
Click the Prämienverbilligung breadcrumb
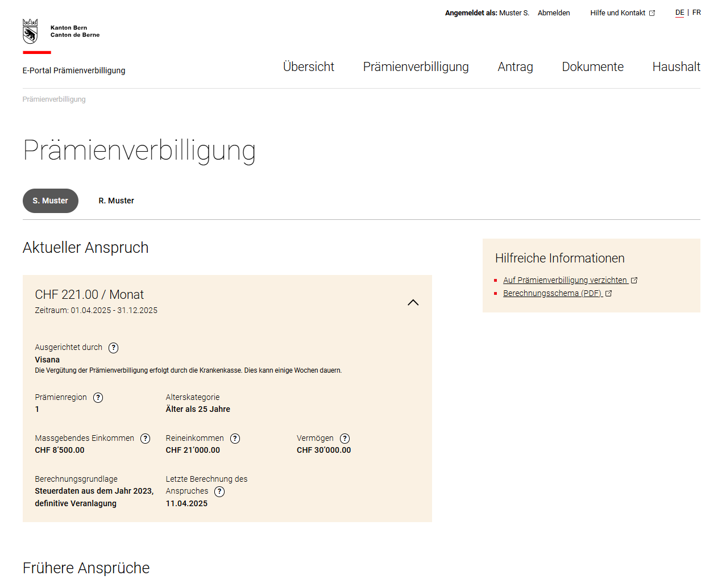pyautogui.click(x=53, y=99)
